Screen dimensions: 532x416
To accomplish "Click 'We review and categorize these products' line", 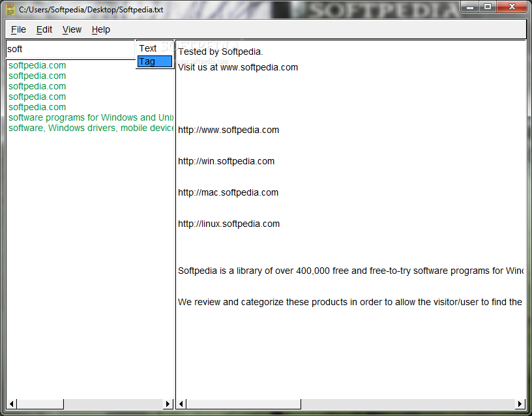I will pos(350,302).
